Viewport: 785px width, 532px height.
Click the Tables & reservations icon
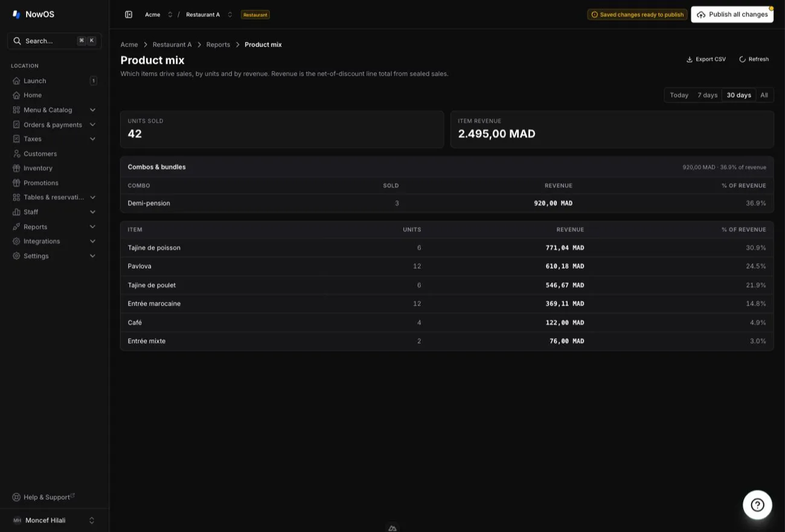[x=16, y=197]
